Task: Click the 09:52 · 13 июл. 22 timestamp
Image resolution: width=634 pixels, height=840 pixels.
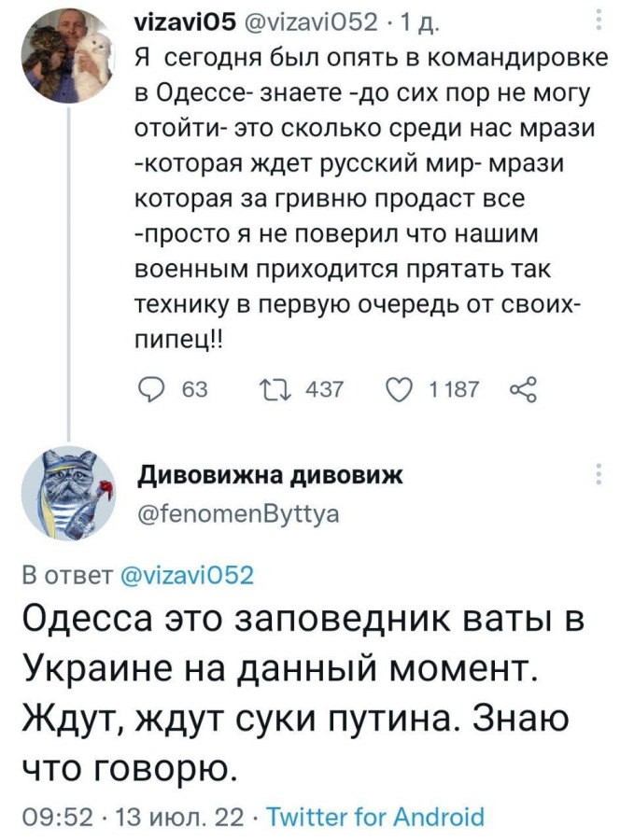Action: click(134, 817)
